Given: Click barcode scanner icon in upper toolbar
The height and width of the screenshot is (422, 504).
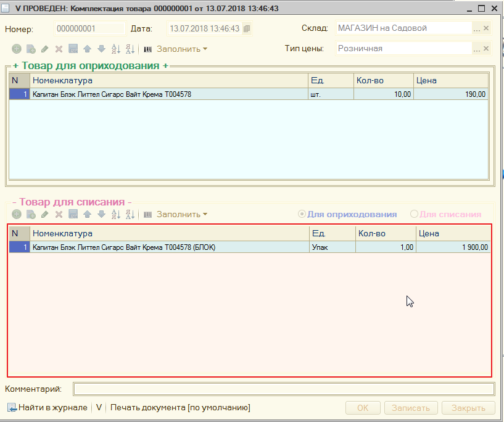Looking at the screenshot, I should click(x=147, y=49).
